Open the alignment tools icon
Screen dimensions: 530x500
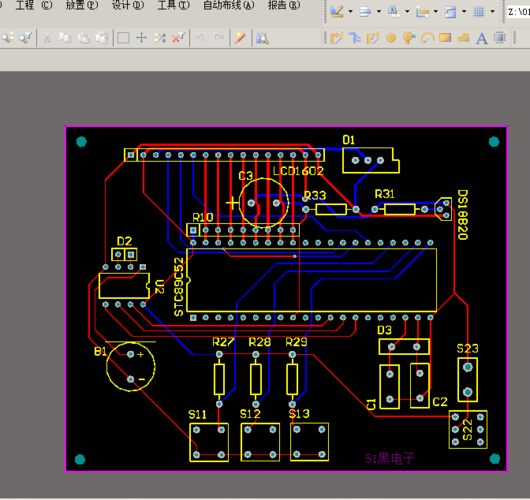(x=365, y=11)
